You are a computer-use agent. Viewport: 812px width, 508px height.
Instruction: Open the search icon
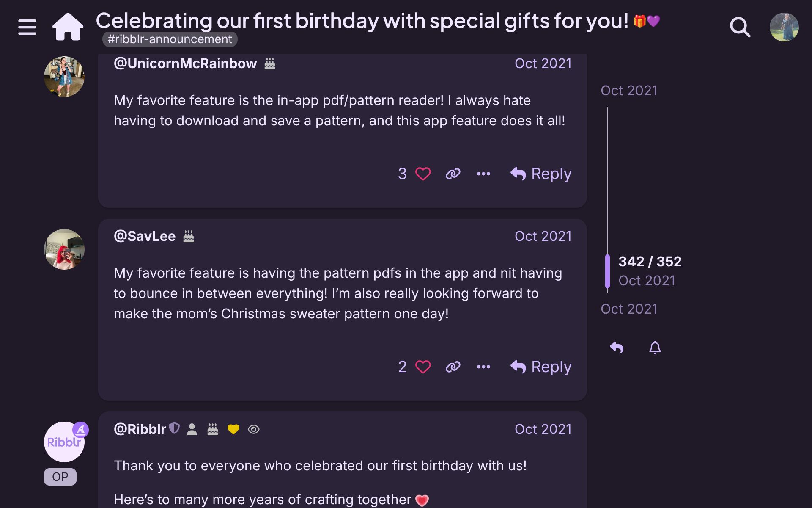(740, 27)
